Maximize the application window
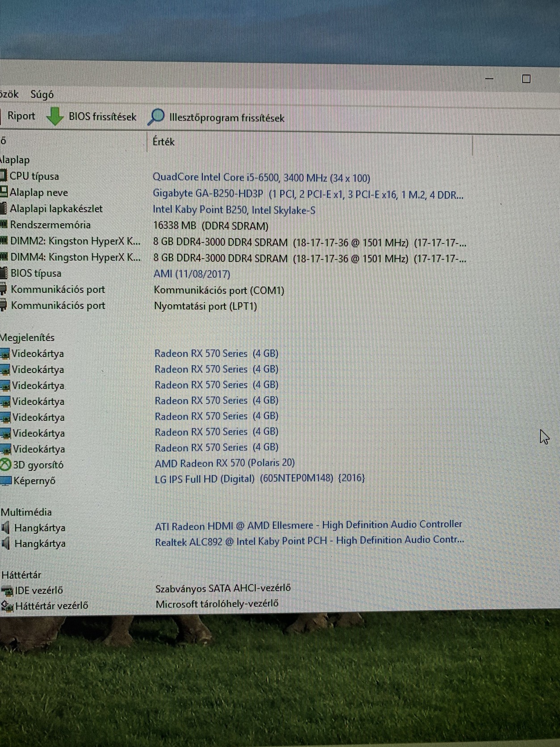The height and width of the screenshot is (747, 560). pyautogui.click(x=527, y=79)
